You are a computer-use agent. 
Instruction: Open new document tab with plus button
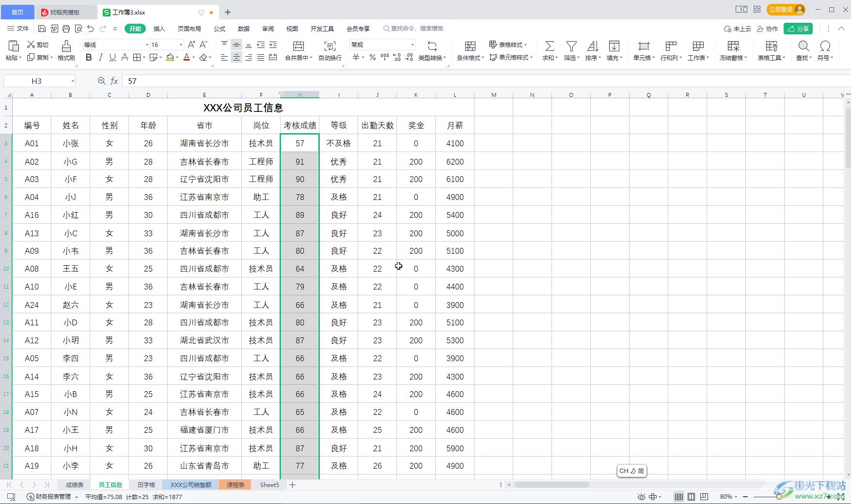coord(228,12)
